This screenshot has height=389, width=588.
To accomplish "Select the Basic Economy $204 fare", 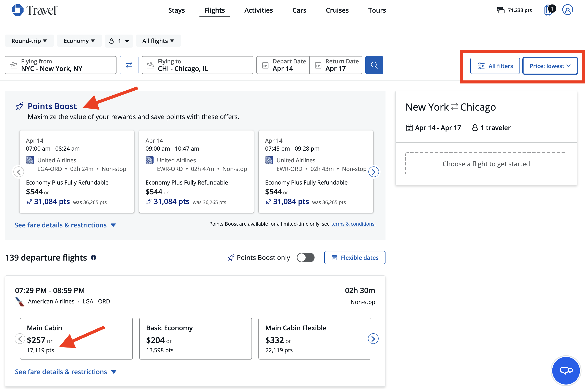I will pos(195,338).
